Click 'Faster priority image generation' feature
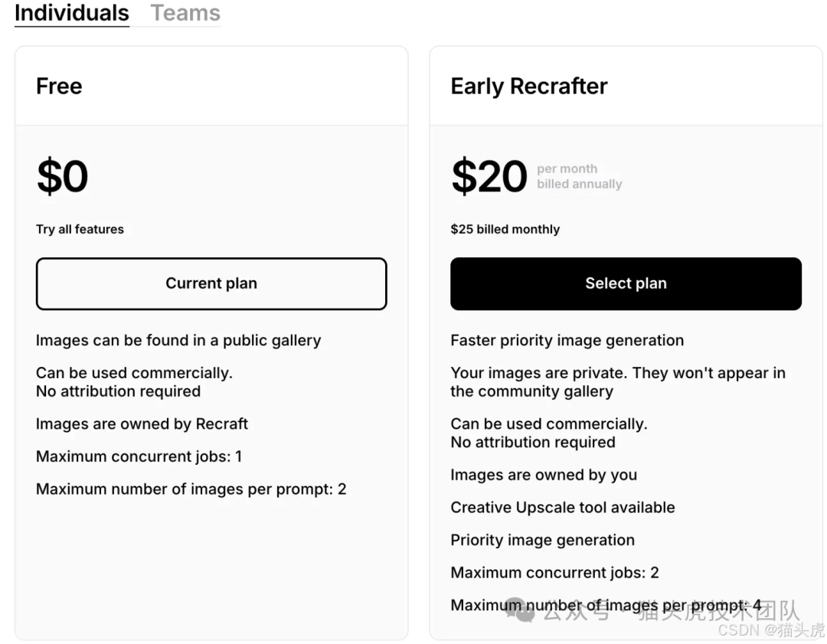The image size is (827, 644). (x=567, y=340)
